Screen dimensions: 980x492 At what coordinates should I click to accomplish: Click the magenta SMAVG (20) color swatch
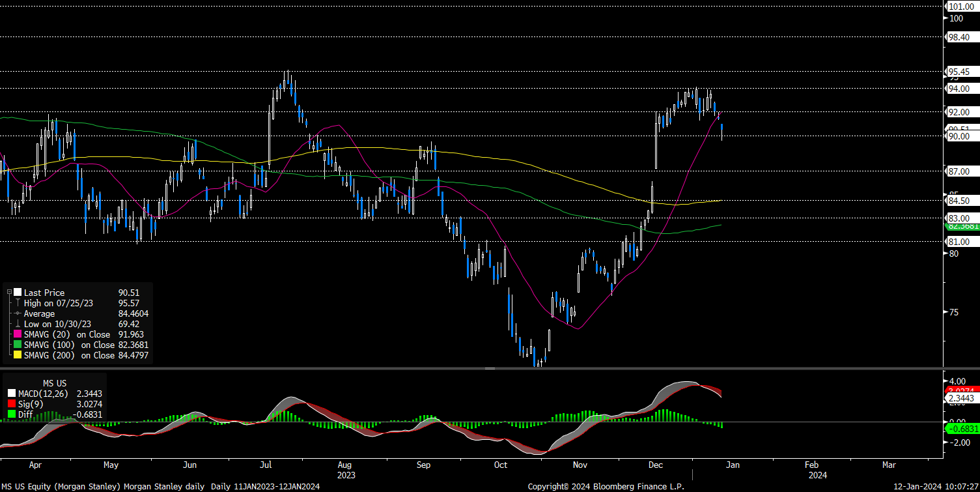[18, 335]
